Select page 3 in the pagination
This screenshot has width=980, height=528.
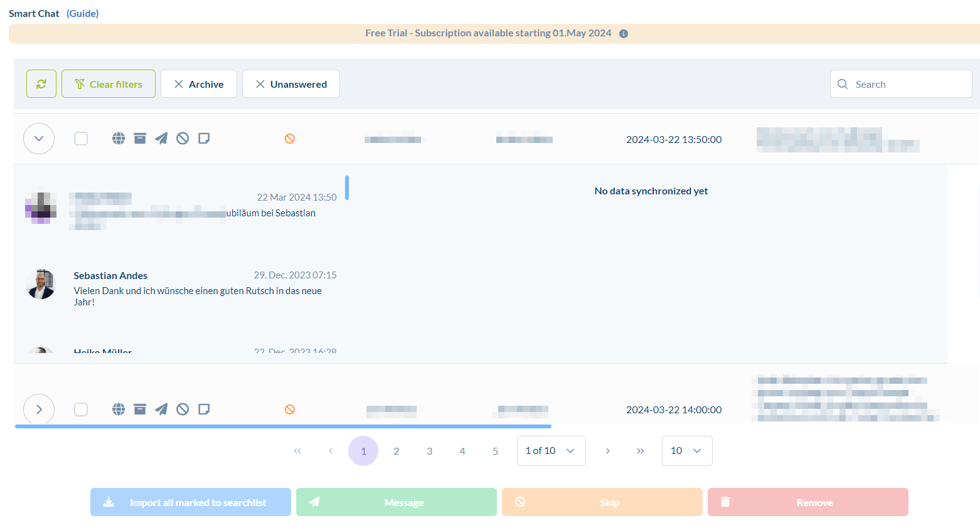coord(430,451)
